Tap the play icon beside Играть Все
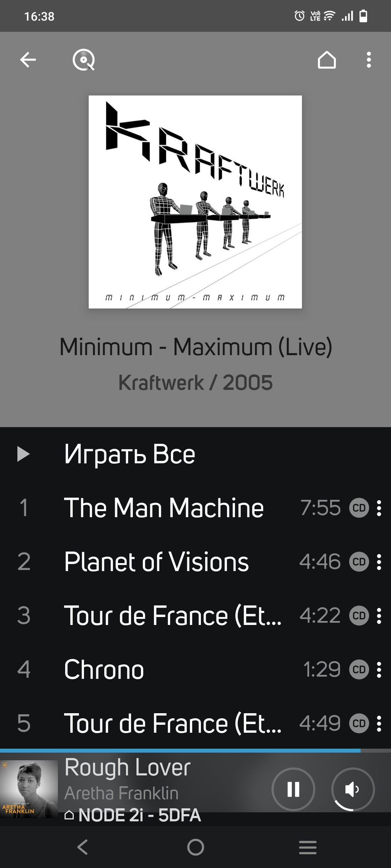 tap(24, 454)
